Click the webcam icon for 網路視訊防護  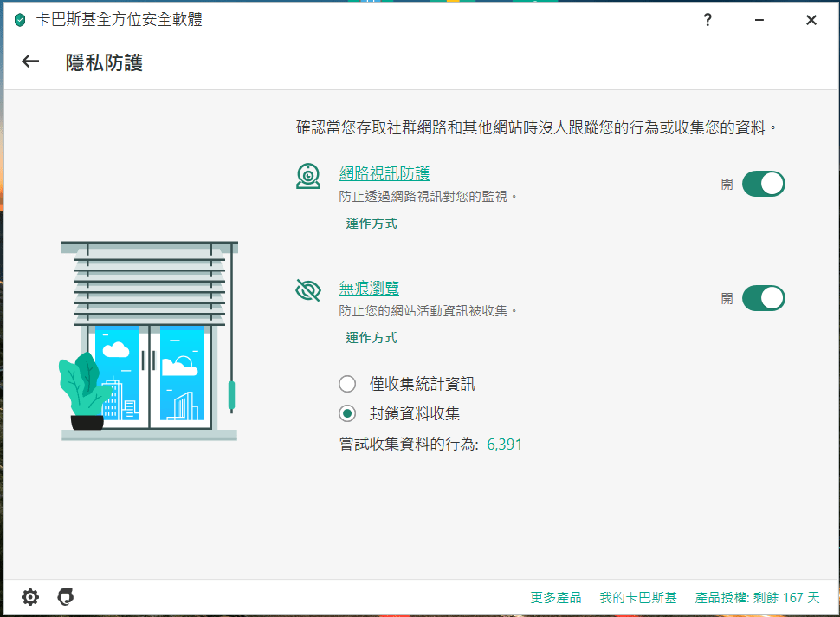tap(308, 176)
